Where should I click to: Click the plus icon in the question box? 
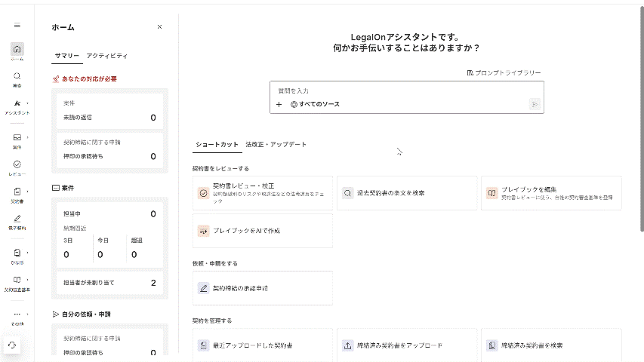[x=279, y=104]
